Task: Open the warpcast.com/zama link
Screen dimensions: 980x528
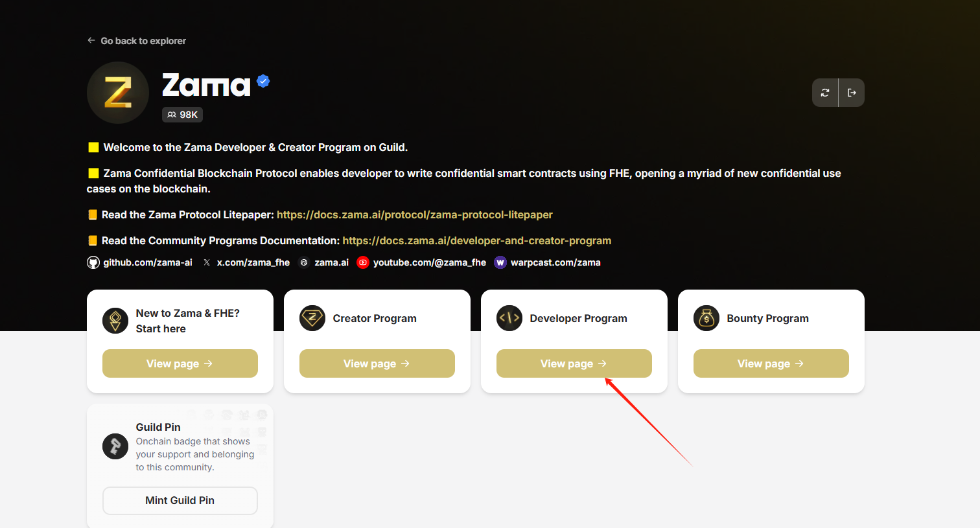Action: pyautogui.click(x=555, y=262)
